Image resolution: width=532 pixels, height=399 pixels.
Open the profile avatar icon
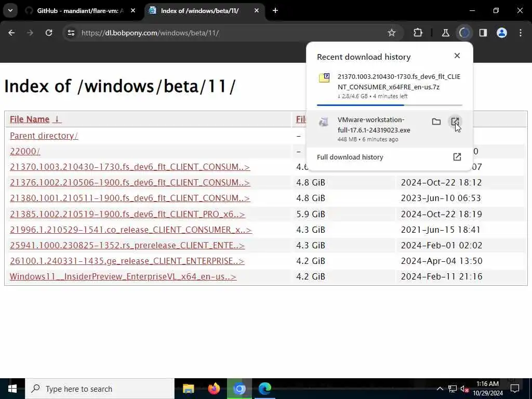[x=502, y=33]
